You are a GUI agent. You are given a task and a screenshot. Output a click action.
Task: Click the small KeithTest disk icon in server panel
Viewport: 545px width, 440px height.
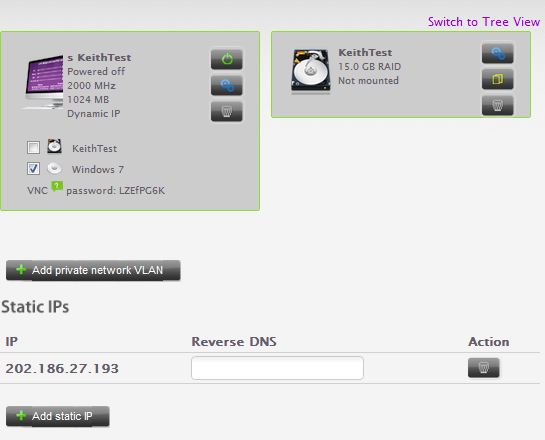point(55,146)
